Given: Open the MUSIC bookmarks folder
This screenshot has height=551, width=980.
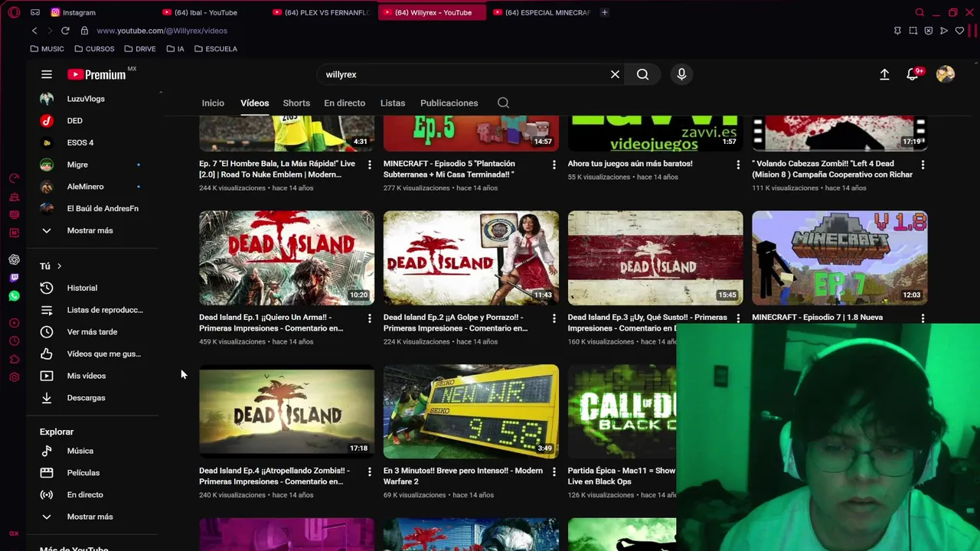Looking at the screenshot, I should 47,49.
